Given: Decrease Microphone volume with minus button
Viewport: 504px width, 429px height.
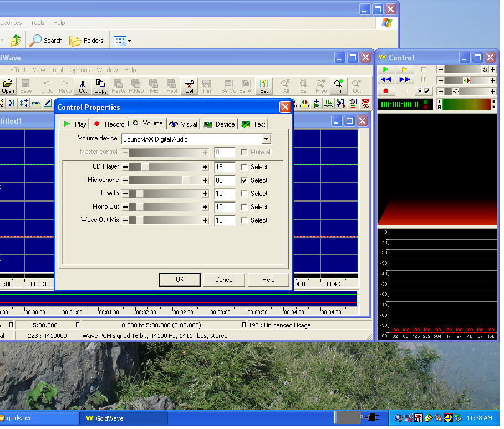Looking at the screenshot, I should click(x=125, y=180).
